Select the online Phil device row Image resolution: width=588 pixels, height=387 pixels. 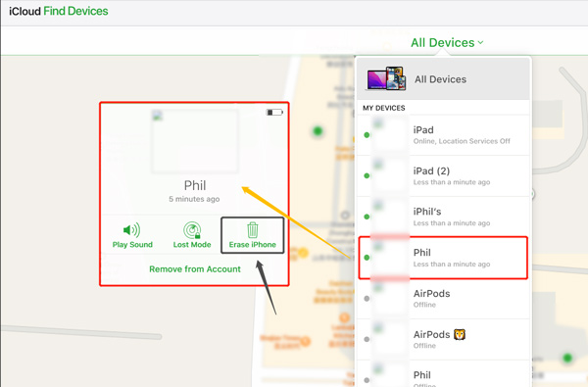pyautogui.click(x=443, y=258)
